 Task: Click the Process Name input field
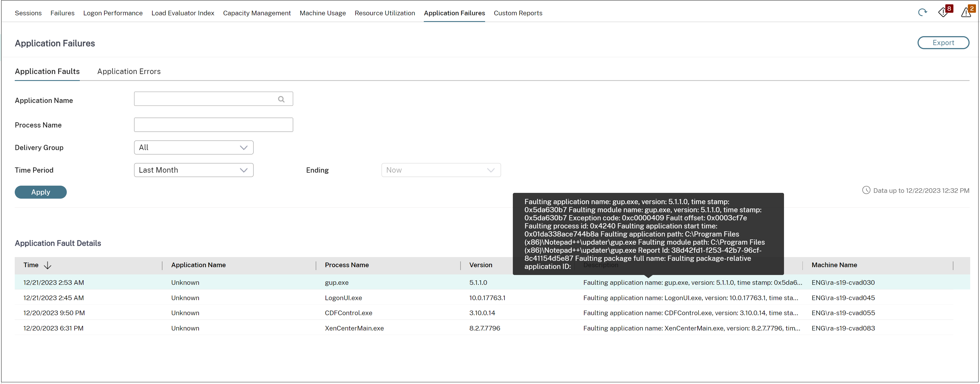213,124
